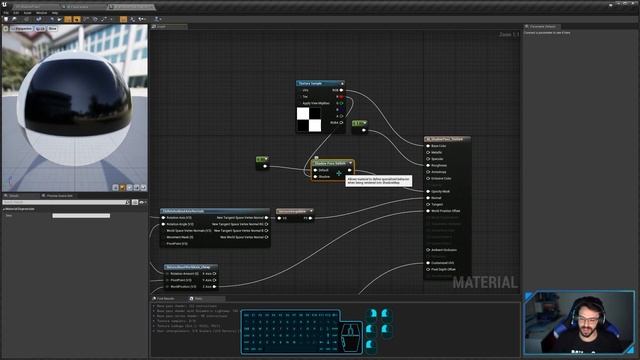Click the Shadow Pass Switch Default input pin
This screenshot has height=360, width=640.
tap(316, 170)
